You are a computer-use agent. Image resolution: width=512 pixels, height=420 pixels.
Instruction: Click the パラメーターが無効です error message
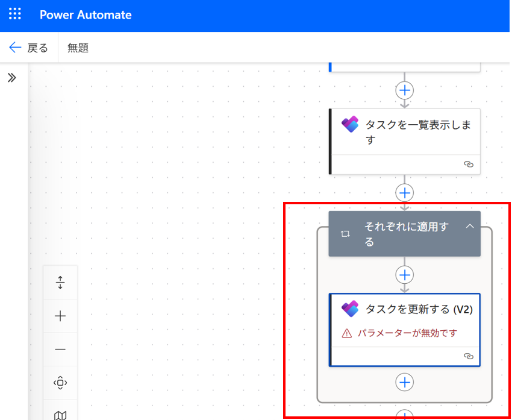coord(408,333)
